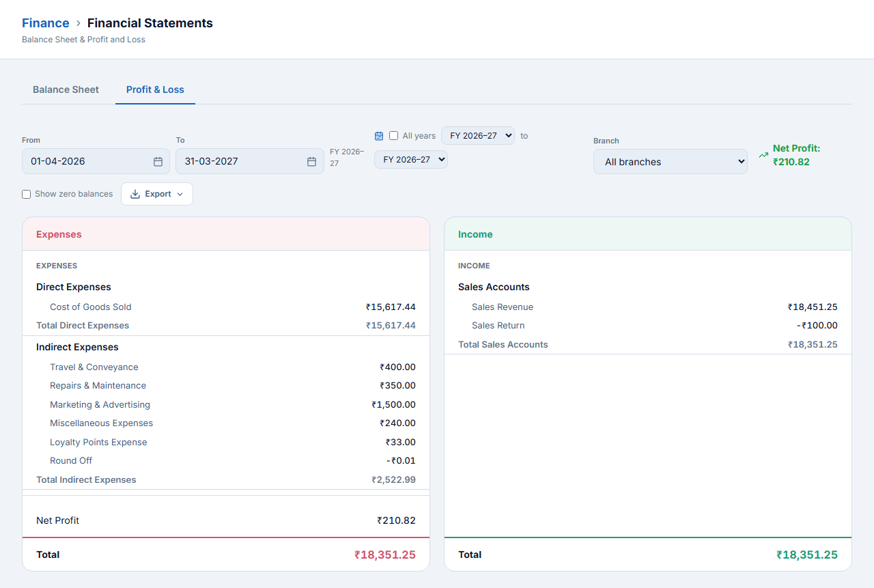Image resolution: width=874 pixels, height=588 pixels.
Task: Expand the Export menu button
Action: (157, 194)
